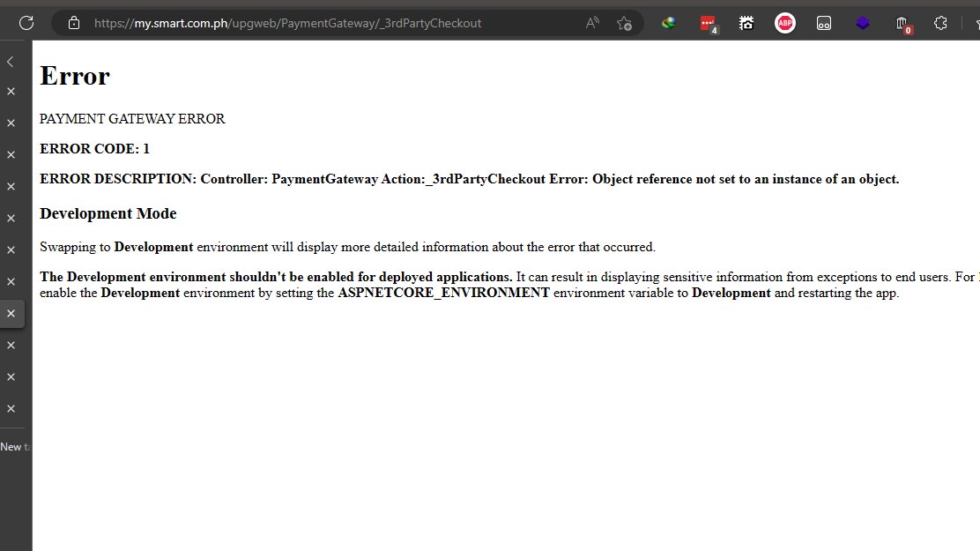The width and height of the screenshot is (980, 551).
Task: Collapse the vertical tabs pane chevron
Action: click(11, 62)
